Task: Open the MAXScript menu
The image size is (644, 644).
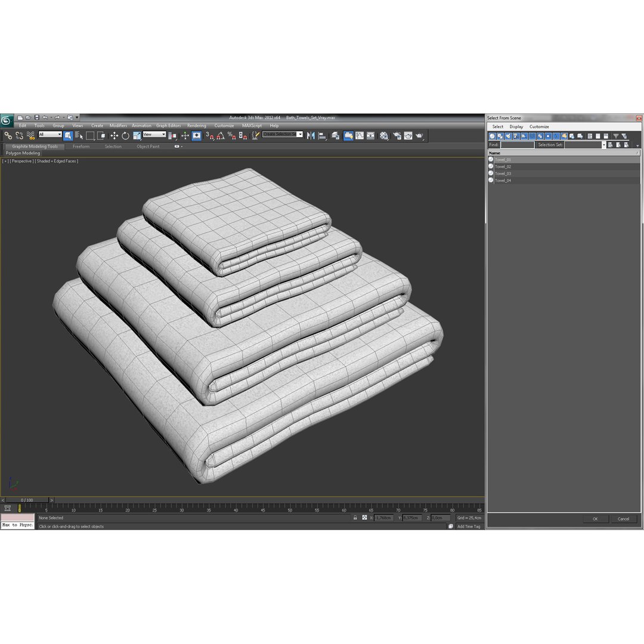Action: pyautogui.click(x=252, y=126)
